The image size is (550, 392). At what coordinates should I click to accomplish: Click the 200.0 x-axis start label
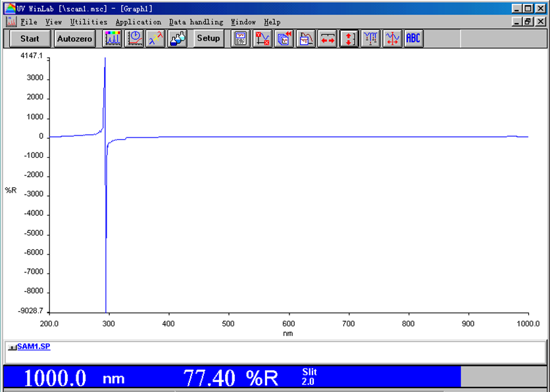pos(49,324)
